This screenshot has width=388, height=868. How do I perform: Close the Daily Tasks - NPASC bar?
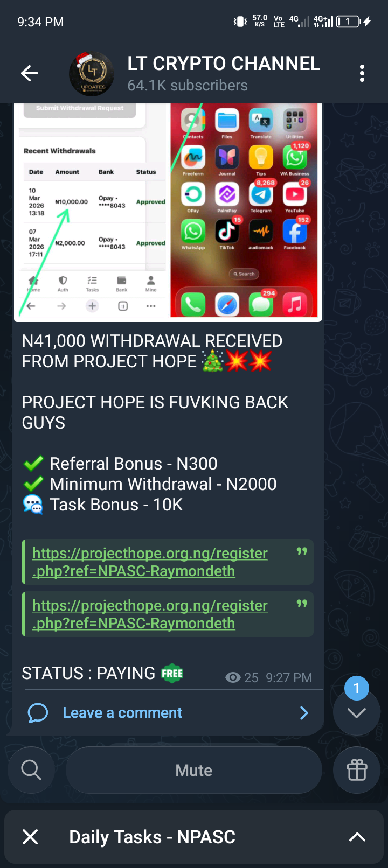[x=31, y=837]
